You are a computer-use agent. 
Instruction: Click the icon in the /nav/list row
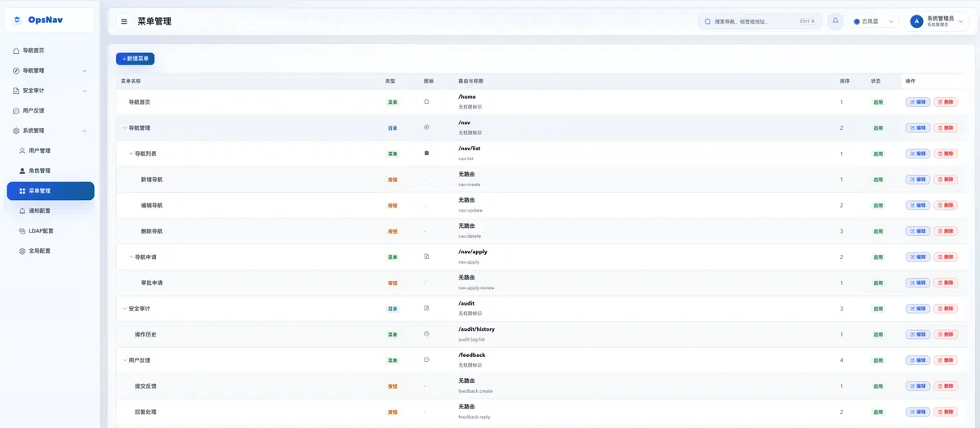[x=426, y=154]
